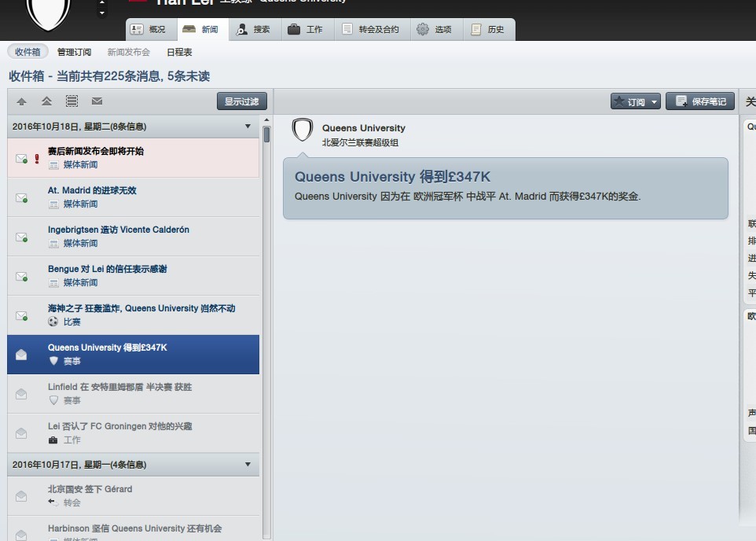The height and width of the screenshot is (541, 756).
Task: Click open envelope icon of selected £347K message
Action: [x=21, y=355]
